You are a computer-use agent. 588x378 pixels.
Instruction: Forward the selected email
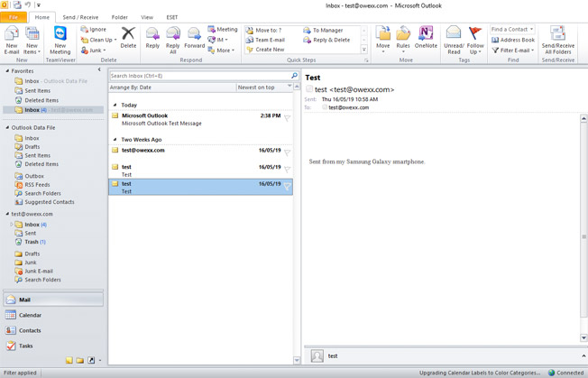[x=194, y=38]
